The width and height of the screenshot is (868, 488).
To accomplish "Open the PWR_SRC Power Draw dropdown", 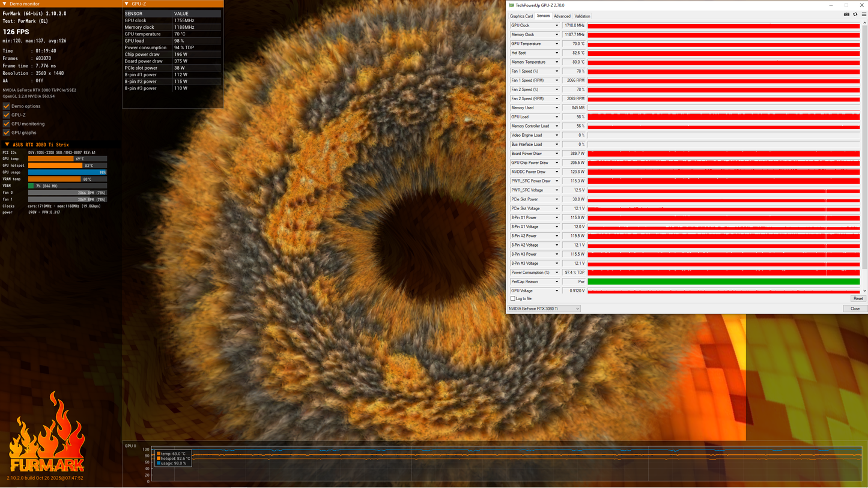I will point(557,181).
